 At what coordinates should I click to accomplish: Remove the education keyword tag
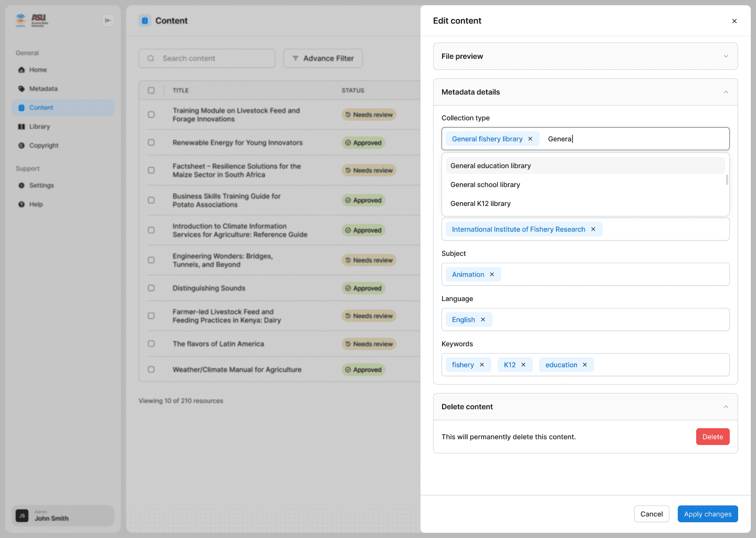click(x=585, y=365)
